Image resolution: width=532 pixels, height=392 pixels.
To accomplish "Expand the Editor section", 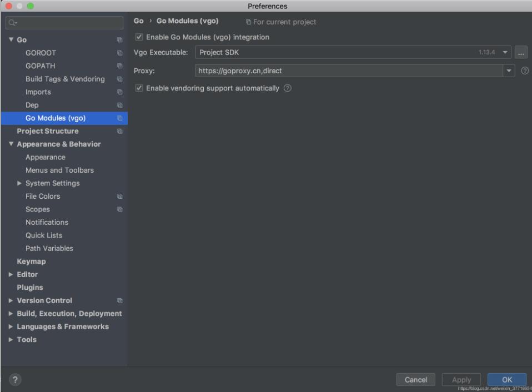I will [x=11, y=274].
